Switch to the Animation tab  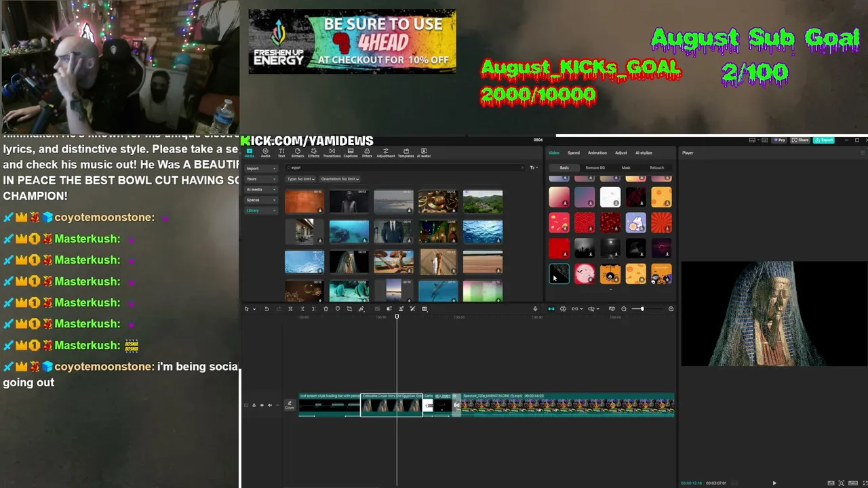pos(597,152)
